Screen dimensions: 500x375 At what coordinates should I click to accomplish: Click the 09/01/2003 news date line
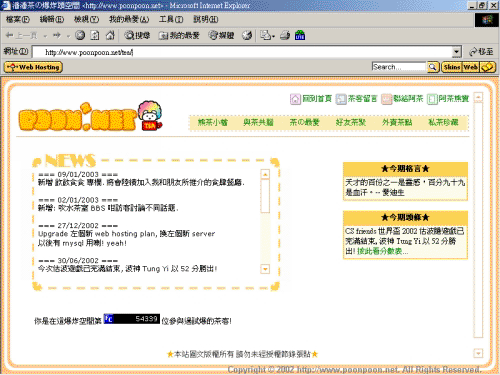coord(78,174)
